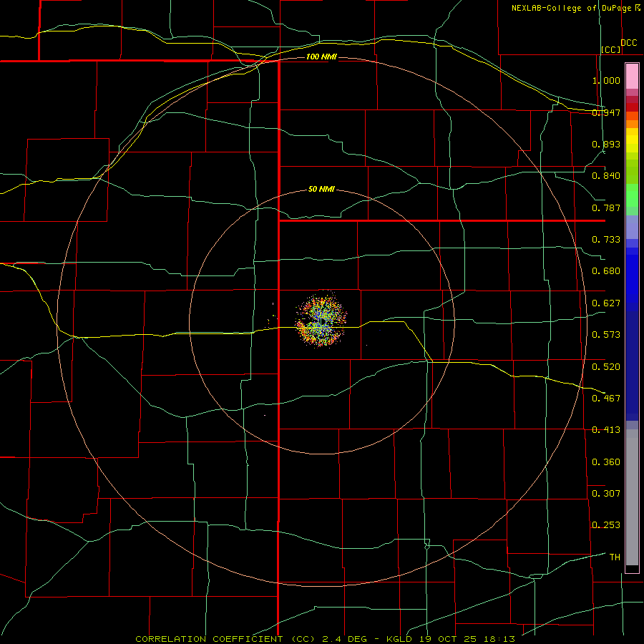Click the 0.573 scale value

[606, 335]
